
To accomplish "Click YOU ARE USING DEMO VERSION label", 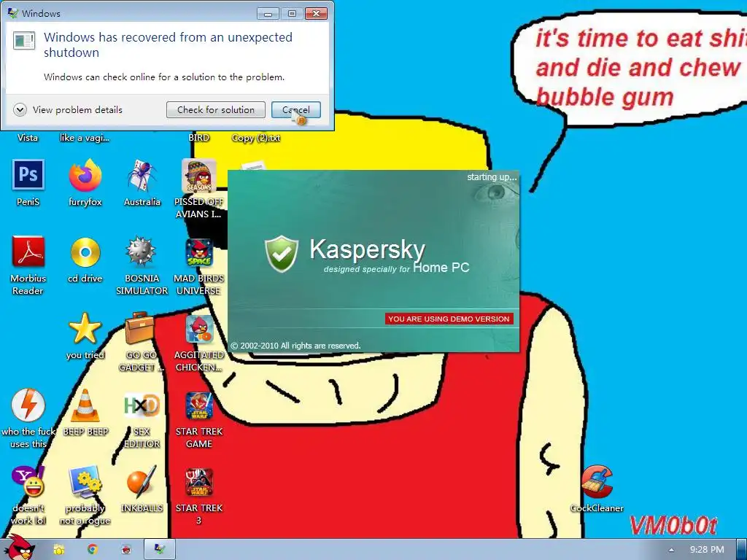I will (x=449, y=319).
